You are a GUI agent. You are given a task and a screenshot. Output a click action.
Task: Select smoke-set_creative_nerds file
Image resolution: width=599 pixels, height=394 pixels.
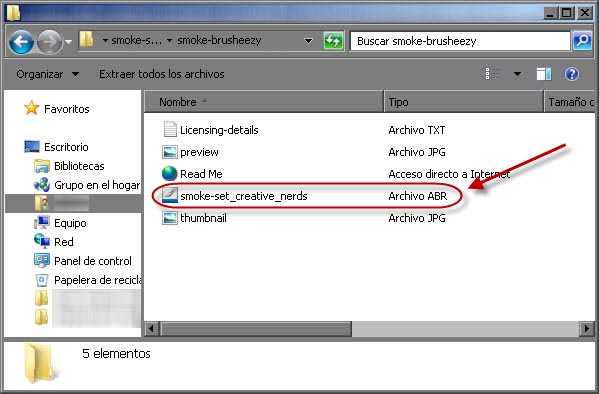point(244,196)
